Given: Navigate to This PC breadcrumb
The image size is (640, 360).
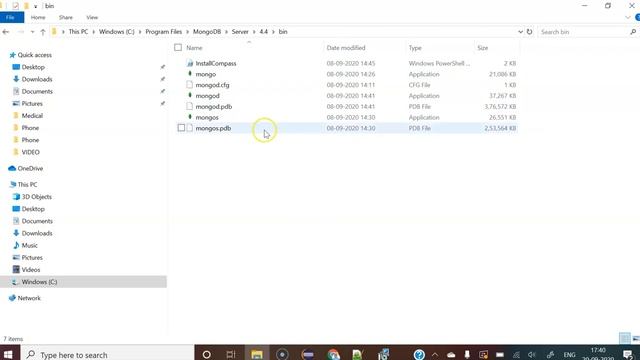Looking at the screenshot, I should pos(78,32).
